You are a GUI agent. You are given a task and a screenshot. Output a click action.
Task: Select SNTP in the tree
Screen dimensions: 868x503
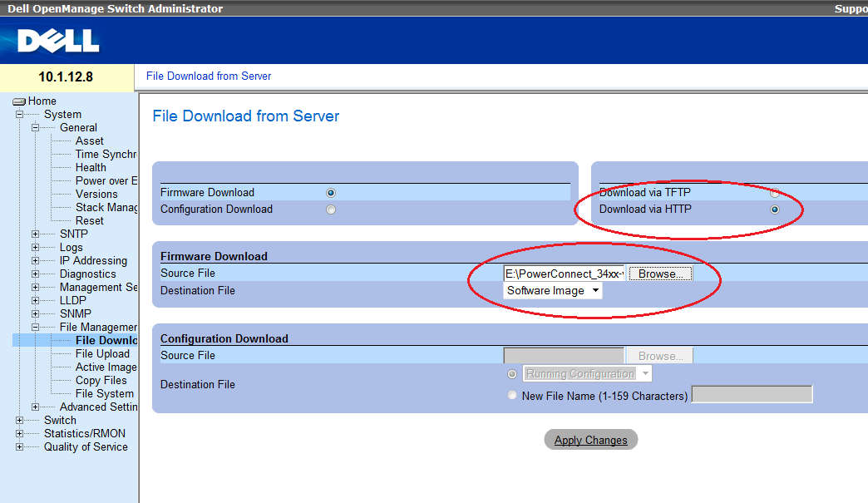(x=74, y=234)
